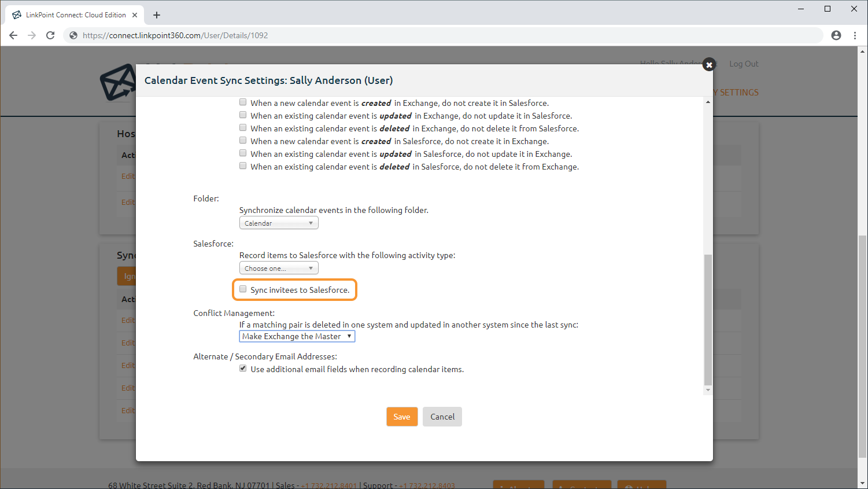
Task: Click 'Synchronize calendar events in the following folder' text
Action: point(334,210)
